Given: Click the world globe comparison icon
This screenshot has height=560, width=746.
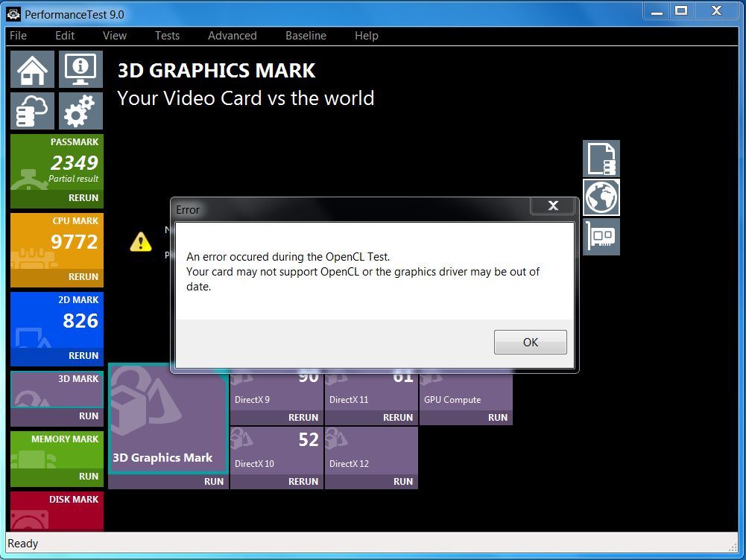Looking at the screenshot, I should (x=601, y=197).
